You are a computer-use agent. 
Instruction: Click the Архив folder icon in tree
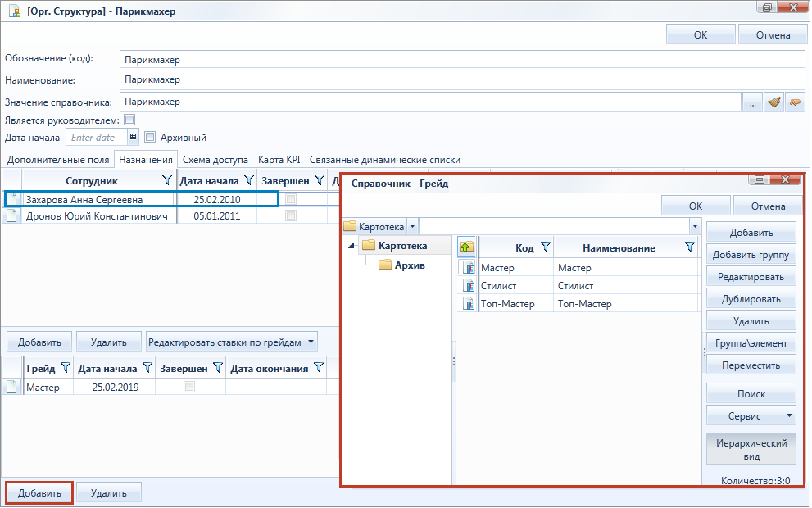(385, 265)
